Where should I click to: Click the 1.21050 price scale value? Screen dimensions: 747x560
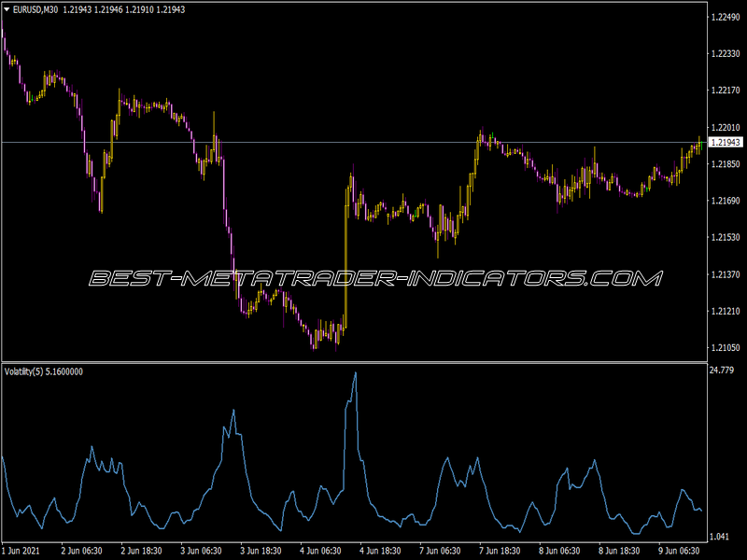point(726,347)
